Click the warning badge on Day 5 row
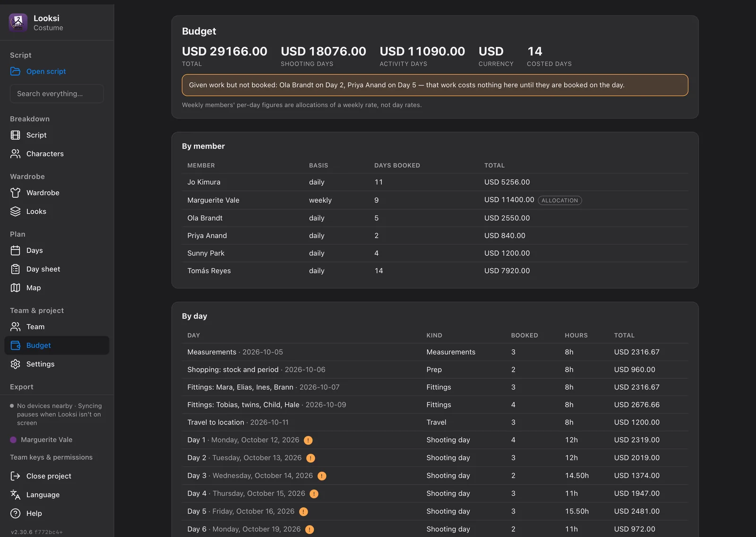The width and height of the screenshot is (756, 537). click(303, 511)
